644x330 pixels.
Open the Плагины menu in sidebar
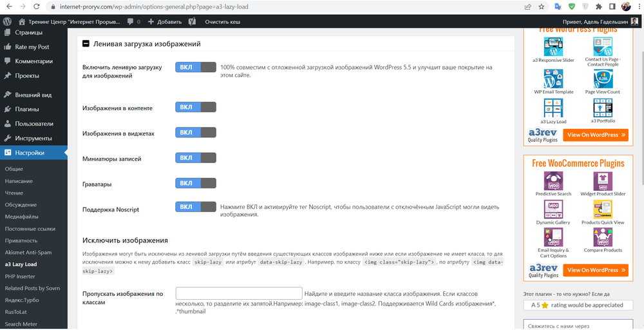[x=27, y=109]
